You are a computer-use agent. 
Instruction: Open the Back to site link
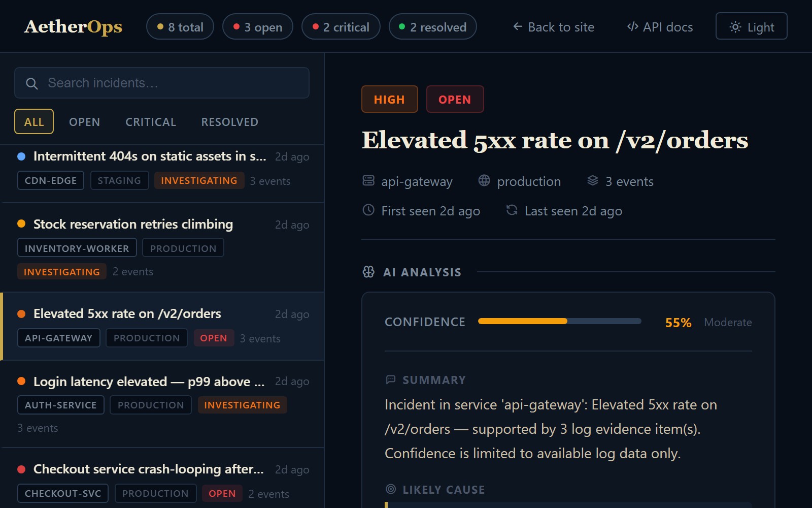tap(554, 27)
